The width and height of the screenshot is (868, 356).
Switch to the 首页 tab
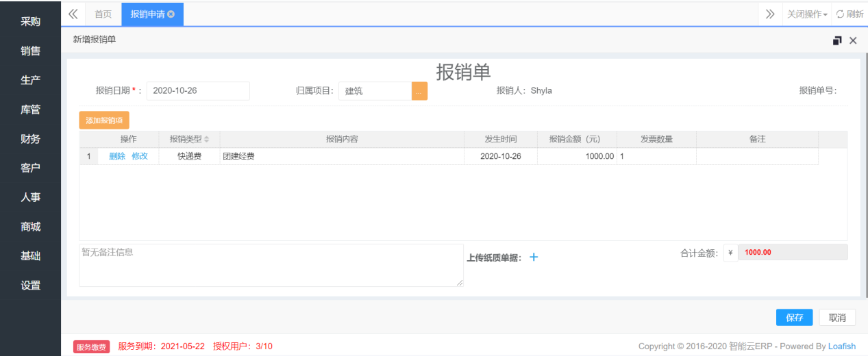tap(103, 14)
